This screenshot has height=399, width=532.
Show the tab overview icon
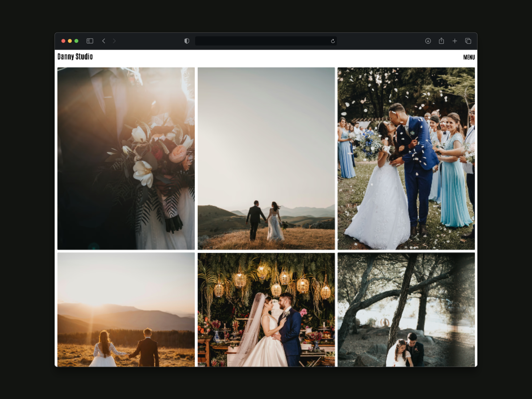[x=468, y=41]
